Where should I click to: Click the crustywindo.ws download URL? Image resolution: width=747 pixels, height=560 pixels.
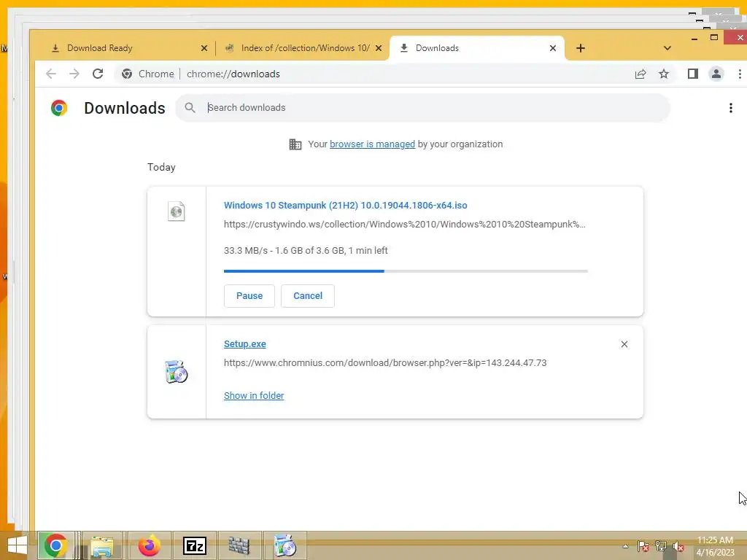pos(404,225)
